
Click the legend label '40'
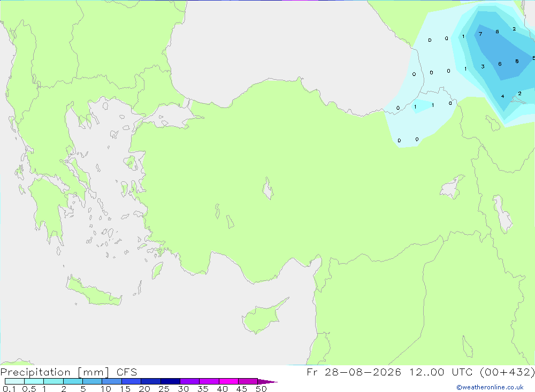point(223,389)
